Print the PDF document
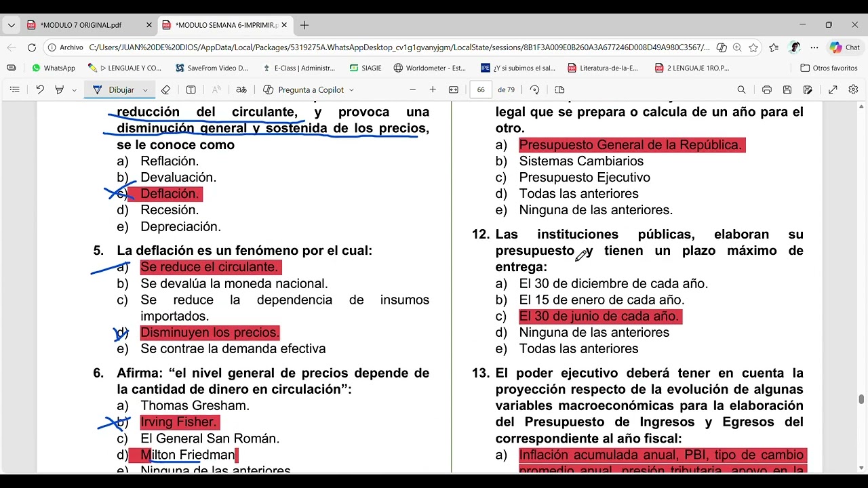Image resolution: width=868 pixels, height=488 pixels. 767,89
